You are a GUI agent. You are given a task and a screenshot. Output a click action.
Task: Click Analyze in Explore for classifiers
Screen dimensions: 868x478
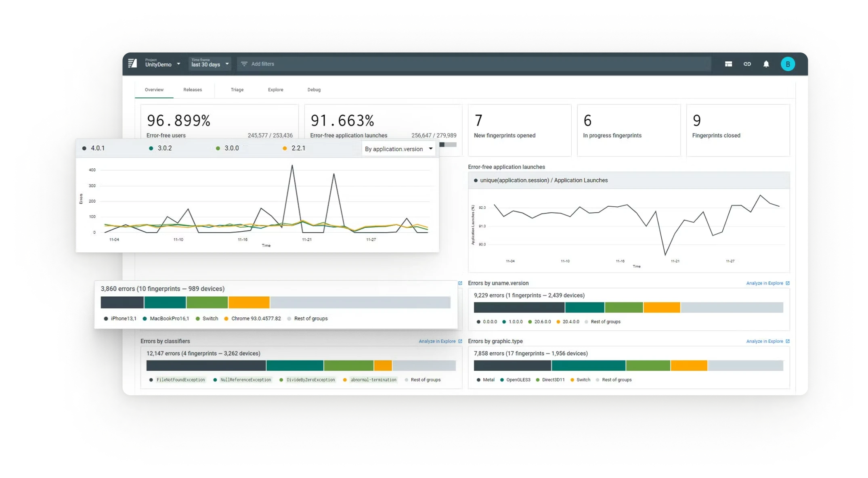[x=437, y=341]
